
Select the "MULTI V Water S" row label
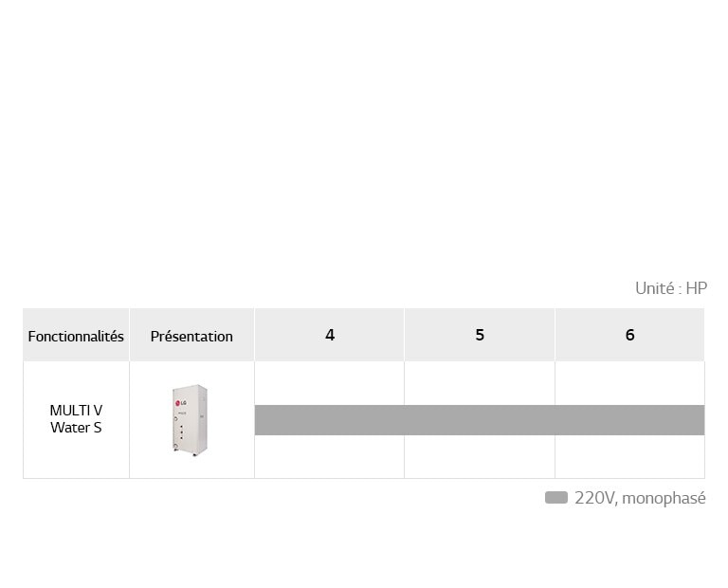coord(76,419)
